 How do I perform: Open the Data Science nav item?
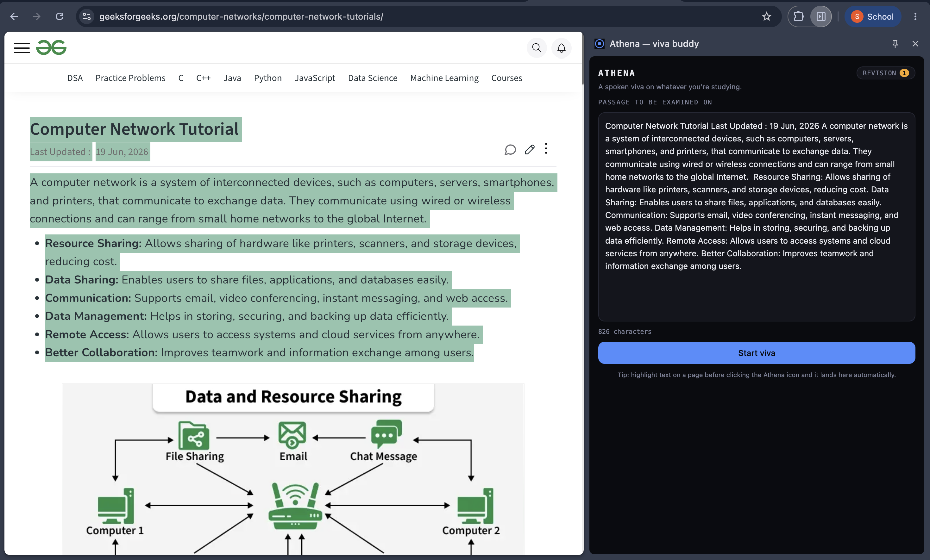click(x=373, y=78)
